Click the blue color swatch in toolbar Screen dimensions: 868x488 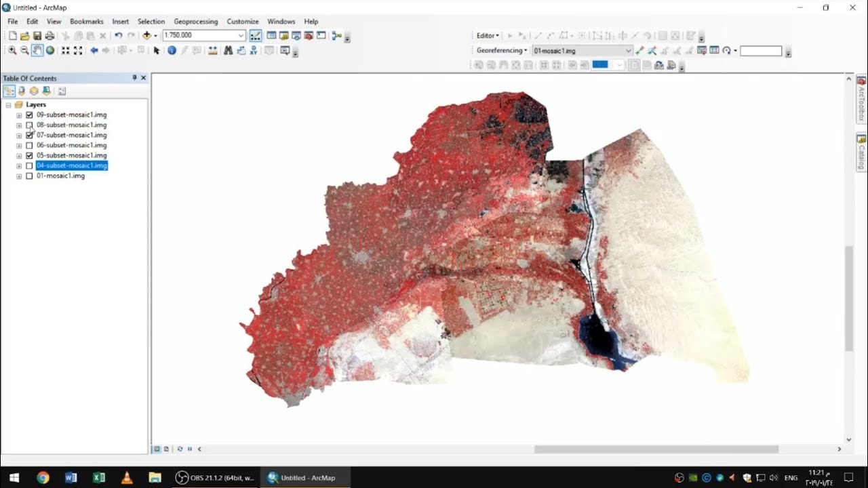point(600,65)
